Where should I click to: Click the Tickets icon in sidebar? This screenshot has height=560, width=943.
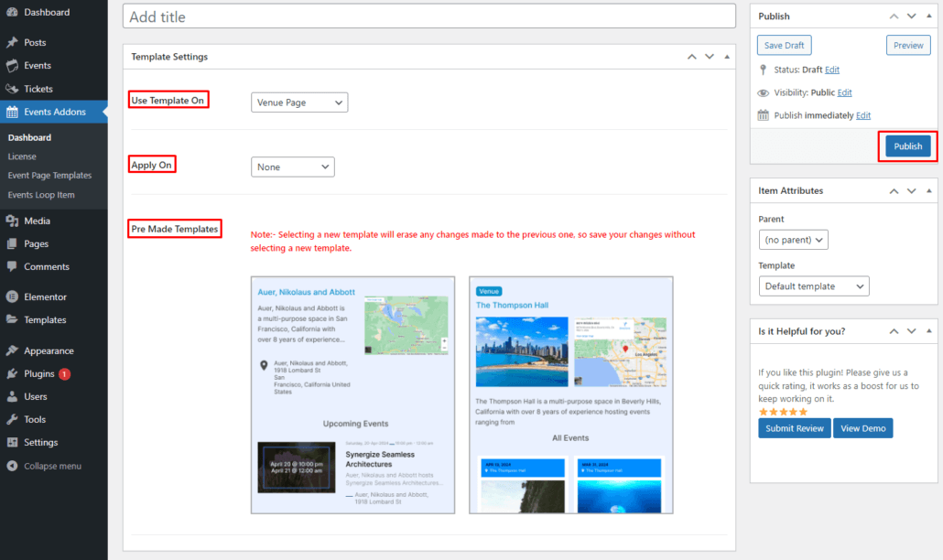[12, 89]
